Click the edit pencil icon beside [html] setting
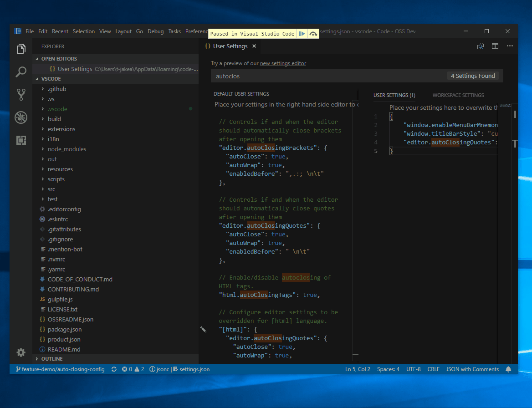 tap(203, 329)
